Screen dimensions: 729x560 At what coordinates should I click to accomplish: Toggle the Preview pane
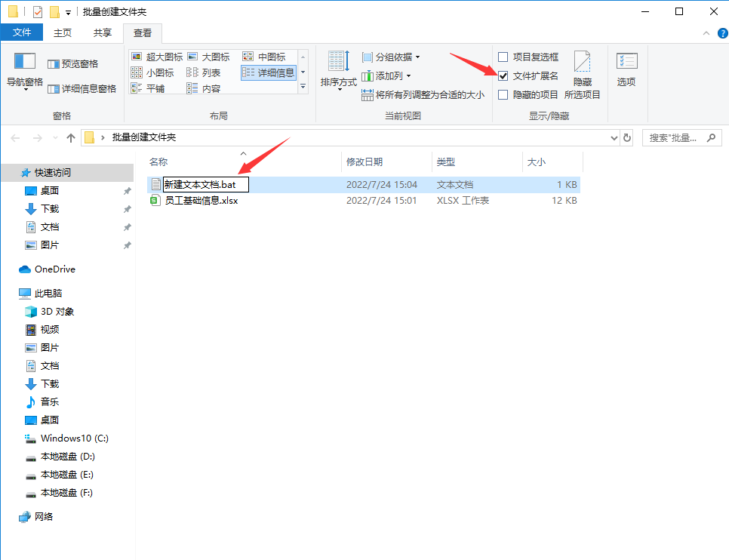tap(73, 63)
